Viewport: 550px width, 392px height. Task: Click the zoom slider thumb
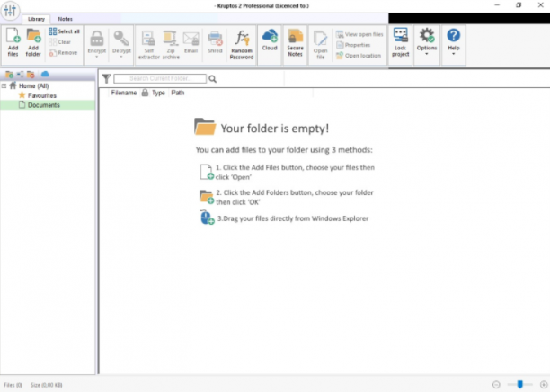(519, 384)
